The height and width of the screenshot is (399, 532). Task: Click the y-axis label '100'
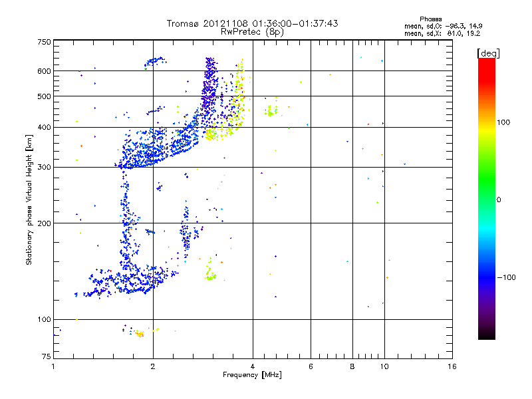44,319
